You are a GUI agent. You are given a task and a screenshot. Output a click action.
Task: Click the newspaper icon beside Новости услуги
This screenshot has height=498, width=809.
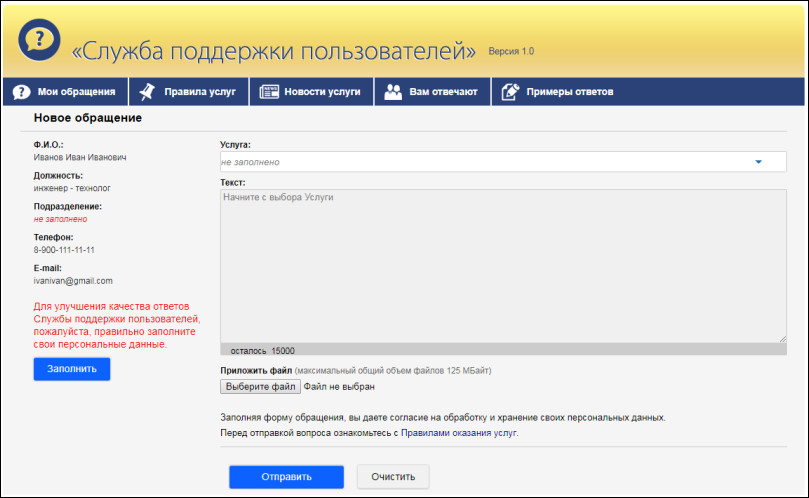[269, 92]
